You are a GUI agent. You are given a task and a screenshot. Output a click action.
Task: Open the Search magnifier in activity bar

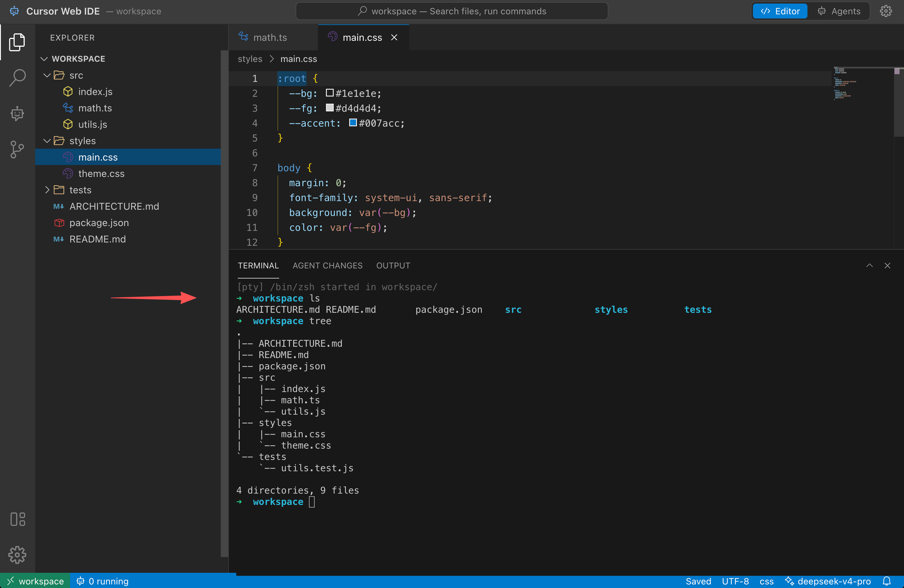[x=17, y=78]
